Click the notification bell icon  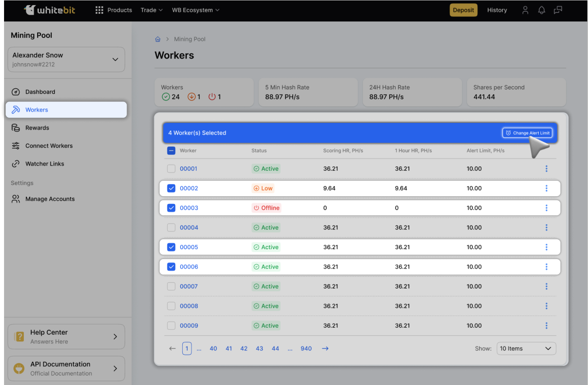pos(541,10)
